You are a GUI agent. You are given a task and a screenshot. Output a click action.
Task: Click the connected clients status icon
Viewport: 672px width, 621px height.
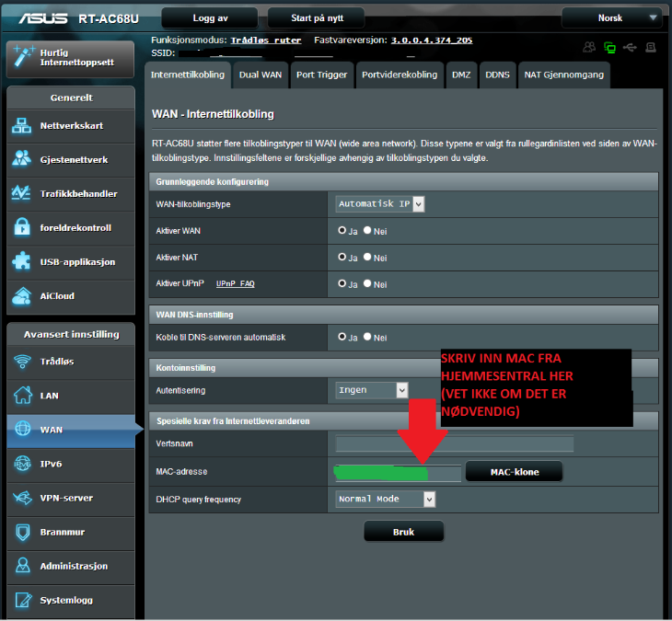pyautogui.click(x=589, y=47)
